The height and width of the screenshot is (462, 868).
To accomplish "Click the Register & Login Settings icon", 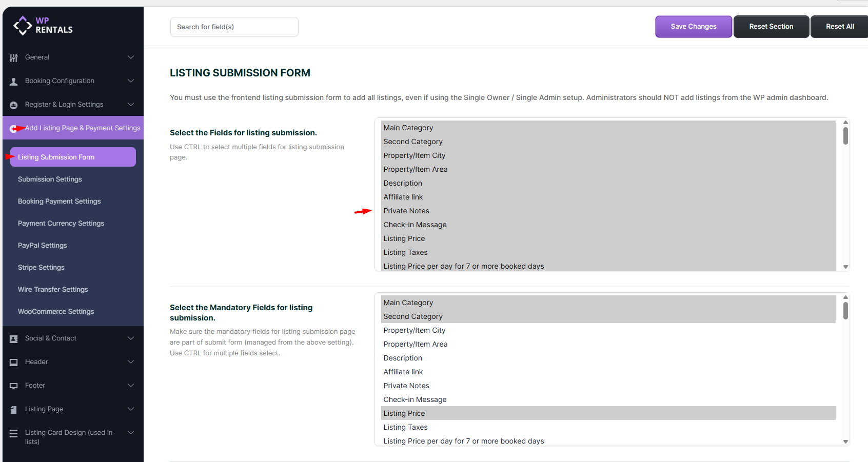I will (x=14, y=105).
